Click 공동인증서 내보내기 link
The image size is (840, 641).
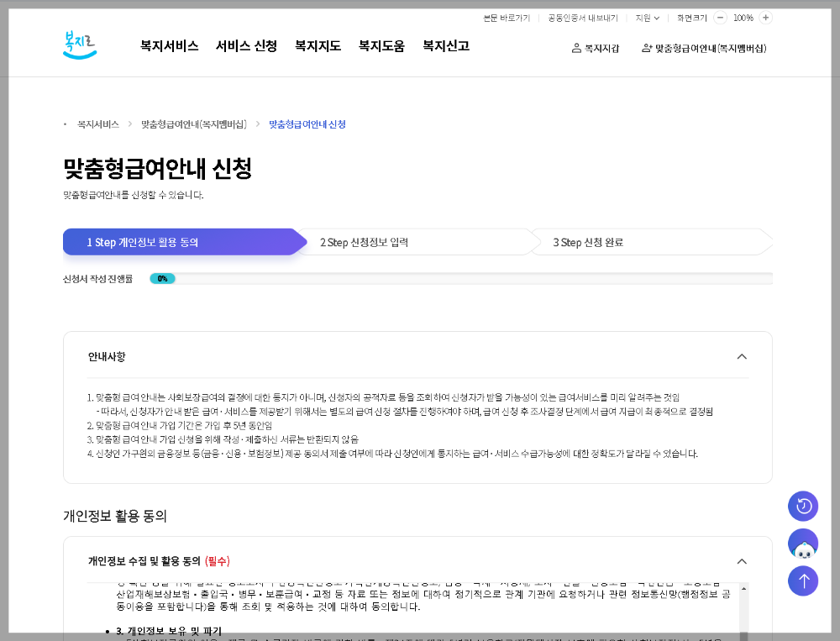coord(582,18)
